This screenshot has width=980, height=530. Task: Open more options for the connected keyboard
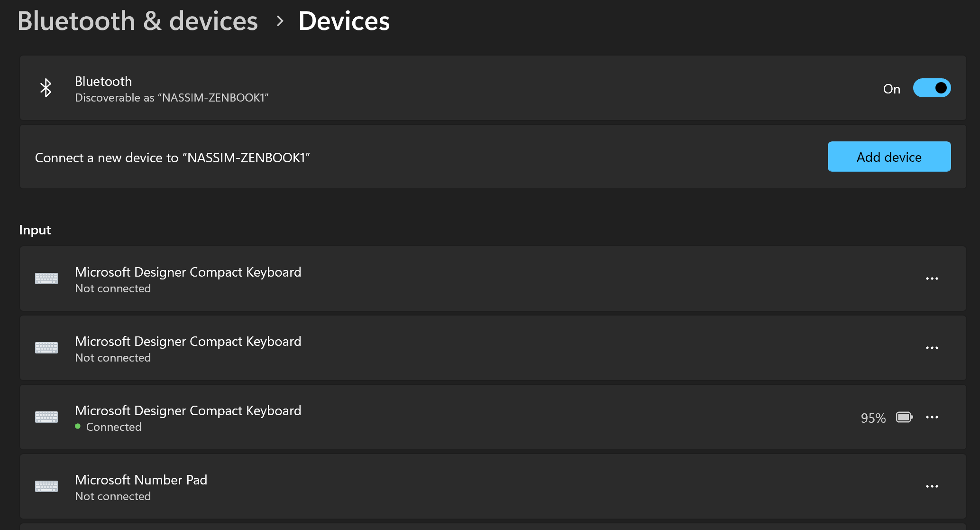tap(932, 417)
